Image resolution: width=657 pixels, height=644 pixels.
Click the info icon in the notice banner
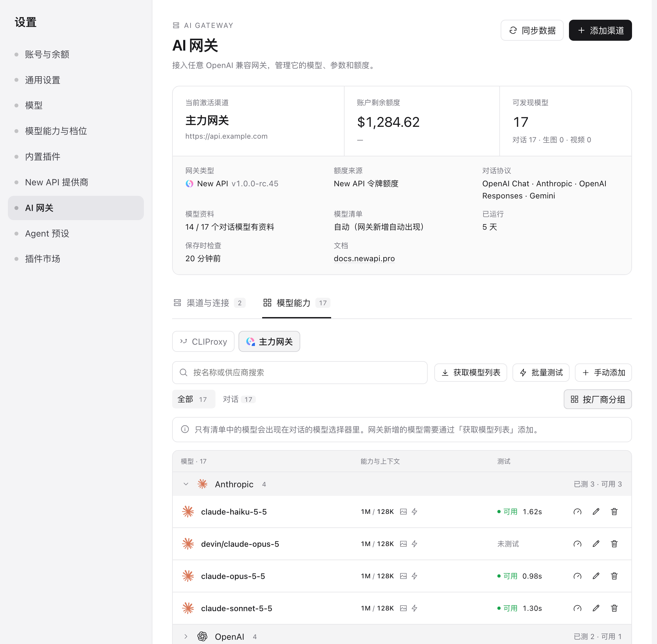185,429
